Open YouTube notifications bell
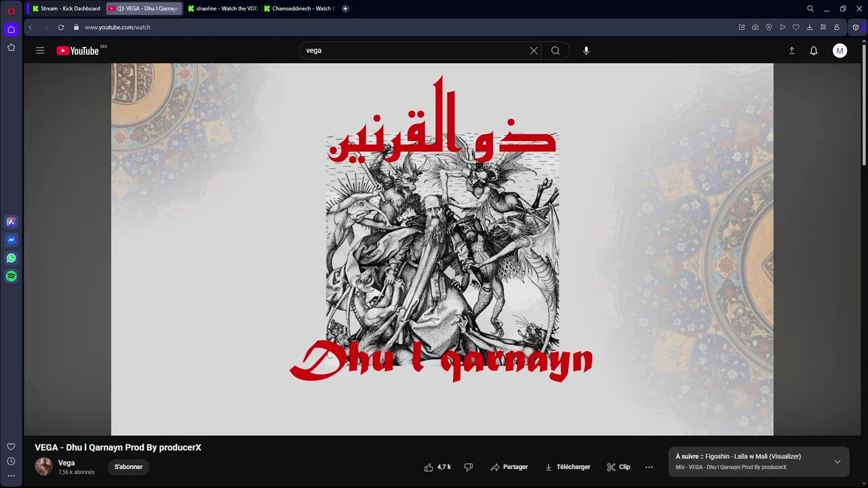This screenshot has height=488, width=868. 814,50
